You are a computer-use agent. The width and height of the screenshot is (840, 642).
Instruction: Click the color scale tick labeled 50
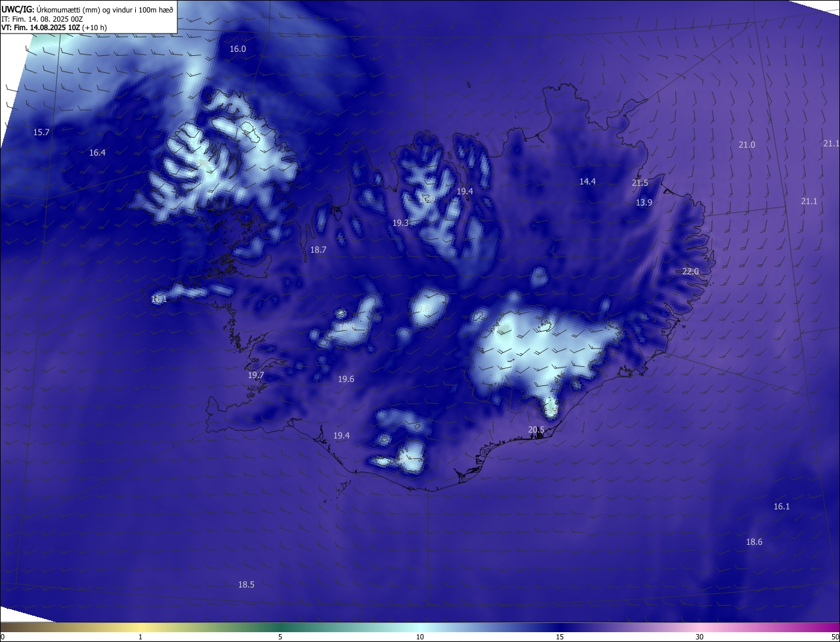pyautogui.click(x=835, y=637)
